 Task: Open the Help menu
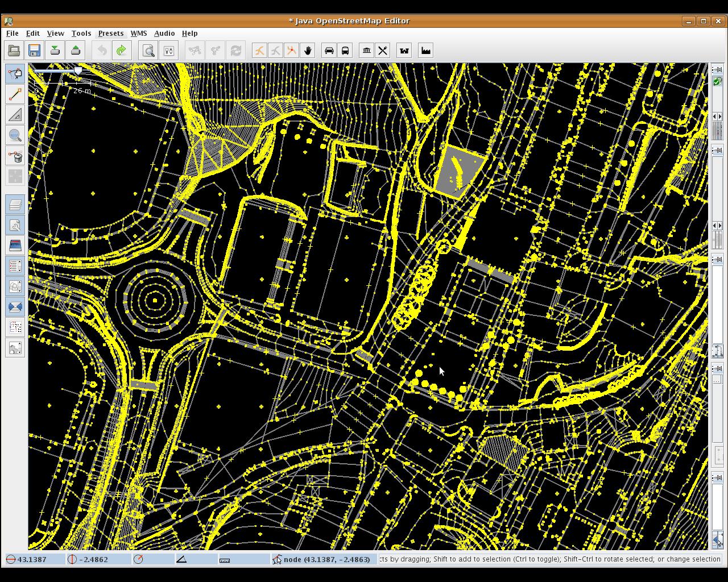coord(190,34)
